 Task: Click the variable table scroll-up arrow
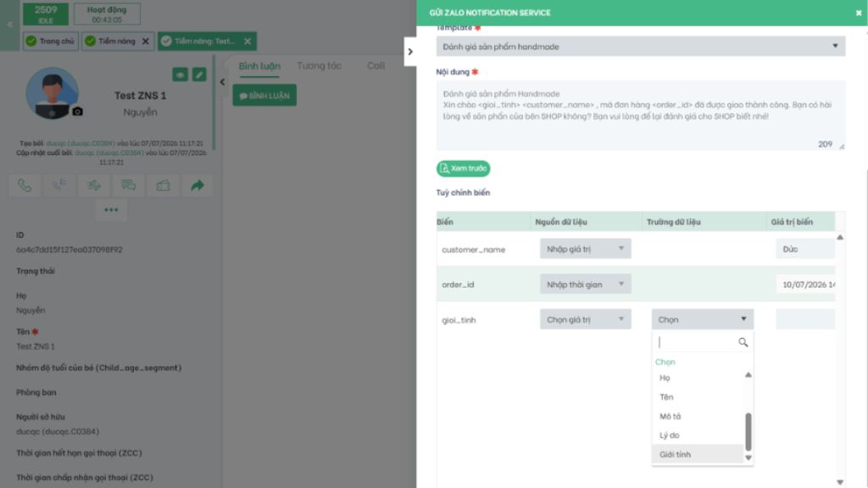tap(840, 237)
